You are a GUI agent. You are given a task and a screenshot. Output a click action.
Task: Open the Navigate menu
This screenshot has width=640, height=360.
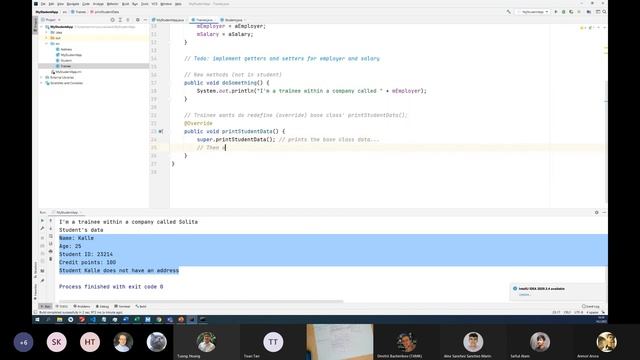tap(73, 4)
